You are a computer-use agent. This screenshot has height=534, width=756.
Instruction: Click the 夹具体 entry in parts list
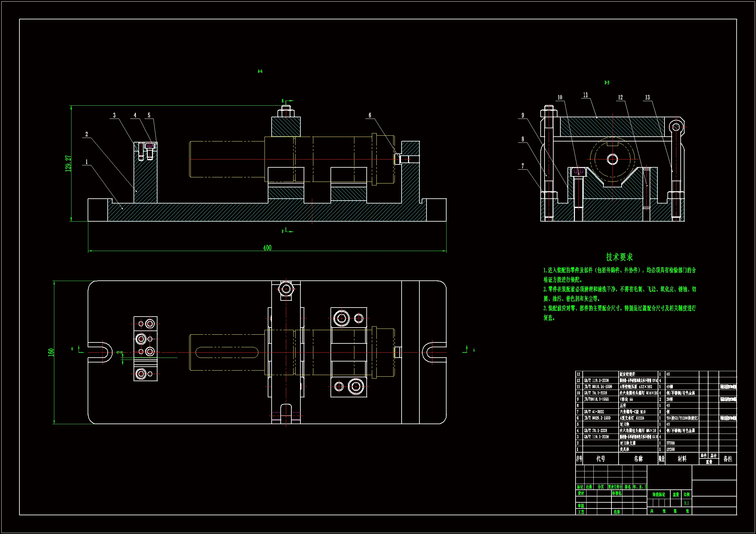point(624,449)
